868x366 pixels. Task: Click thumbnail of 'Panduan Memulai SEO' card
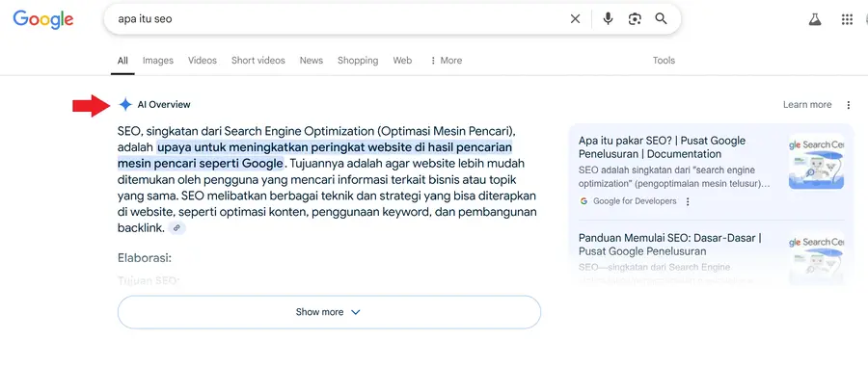[816, 257]
